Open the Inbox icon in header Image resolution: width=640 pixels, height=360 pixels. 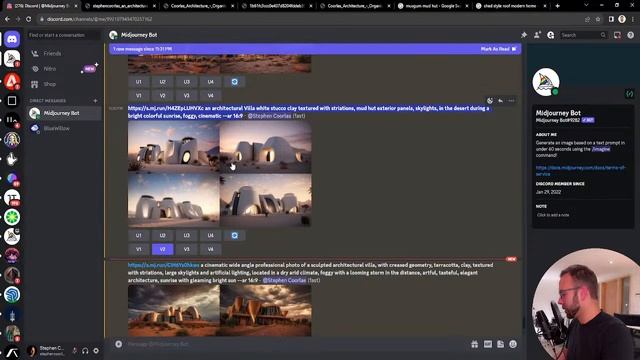pos(617,35)
